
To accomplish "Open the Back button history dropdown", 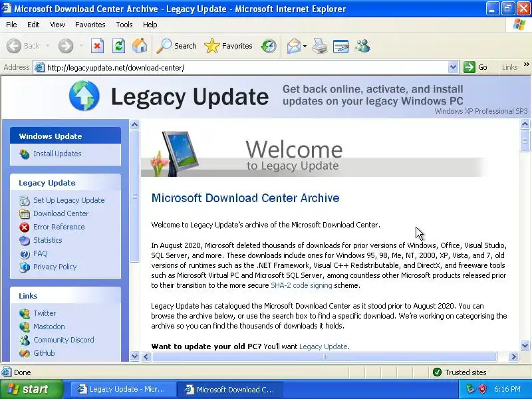I will click(47, 46).
